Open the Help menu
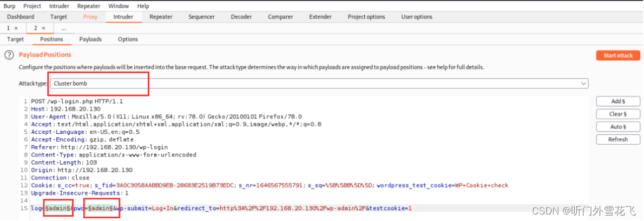This screenshot has height=221, width=644. 143,6
